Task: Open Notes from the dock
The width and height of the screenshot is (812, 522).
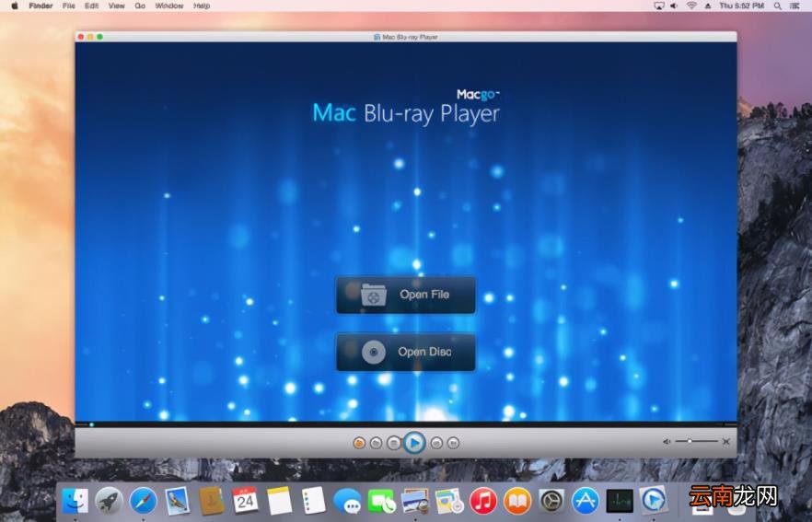Action: click(279, 501)
